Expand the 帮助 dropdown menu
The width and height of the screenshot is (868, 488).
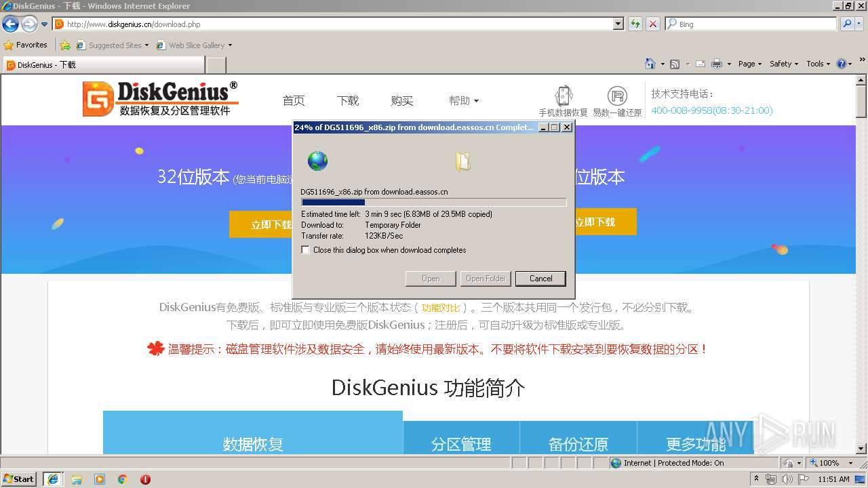(x=464, y=100)
